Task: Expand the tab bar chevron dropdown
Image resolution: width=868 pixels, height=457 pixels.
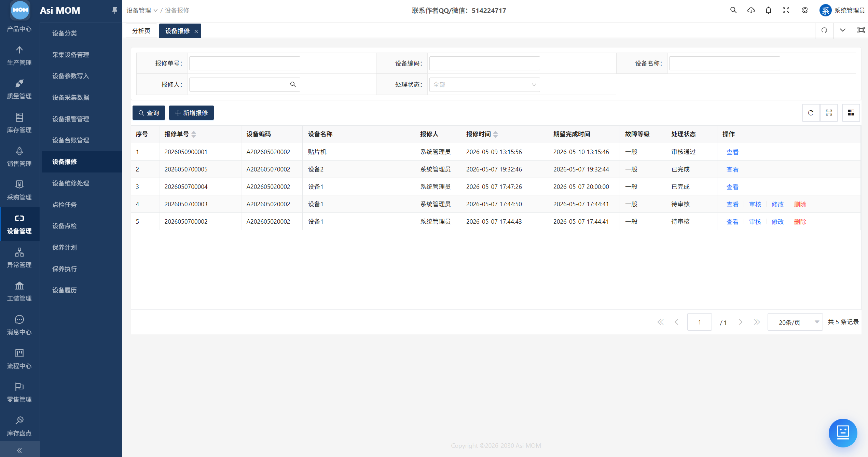Action: pos(843,30)
